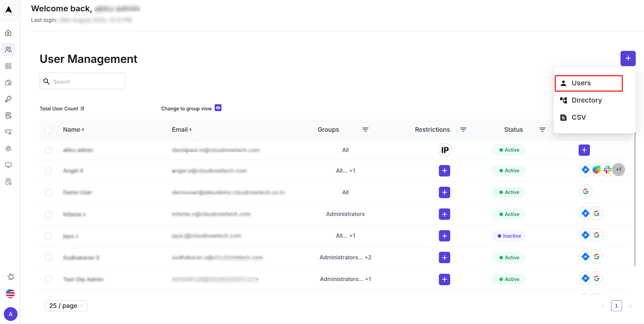This screenshot has height=324, width=644.
Task: Open the document search sidebar icon
Action: coord(8,181)
